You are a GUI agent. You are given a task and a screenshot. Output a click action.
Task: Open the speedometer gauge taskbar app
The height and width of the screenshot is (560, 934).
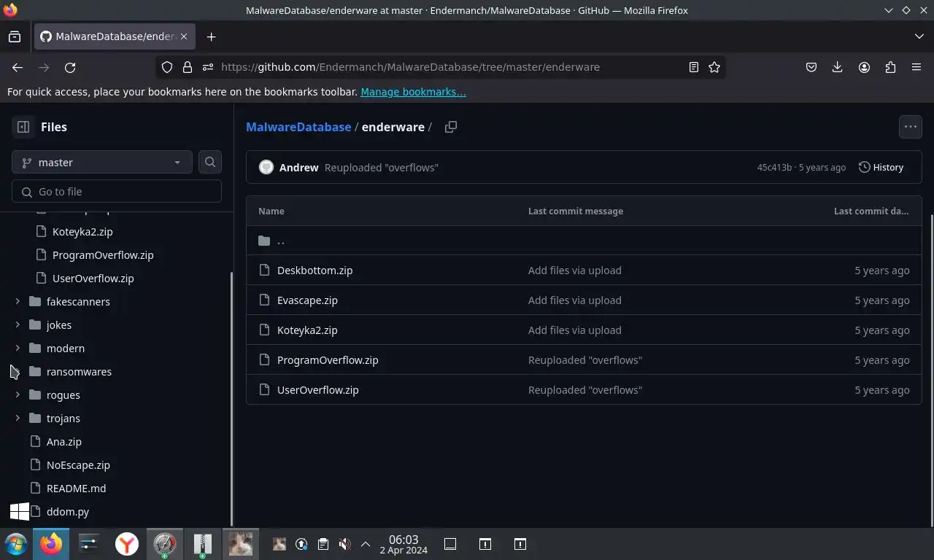164,544
